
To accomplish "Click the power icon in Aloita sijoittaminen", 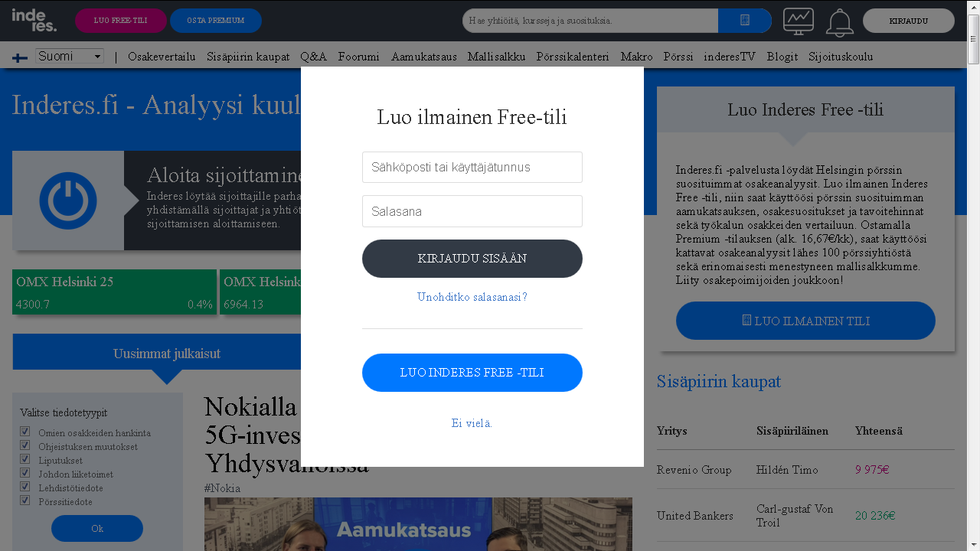I will tap(68, 201).
